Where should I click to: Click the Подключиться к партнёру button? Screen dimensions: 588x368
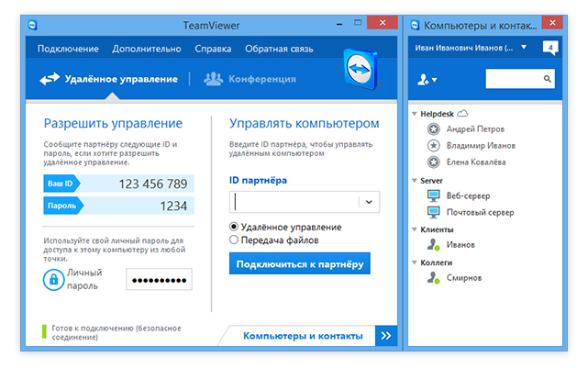[x=300, y=264]
